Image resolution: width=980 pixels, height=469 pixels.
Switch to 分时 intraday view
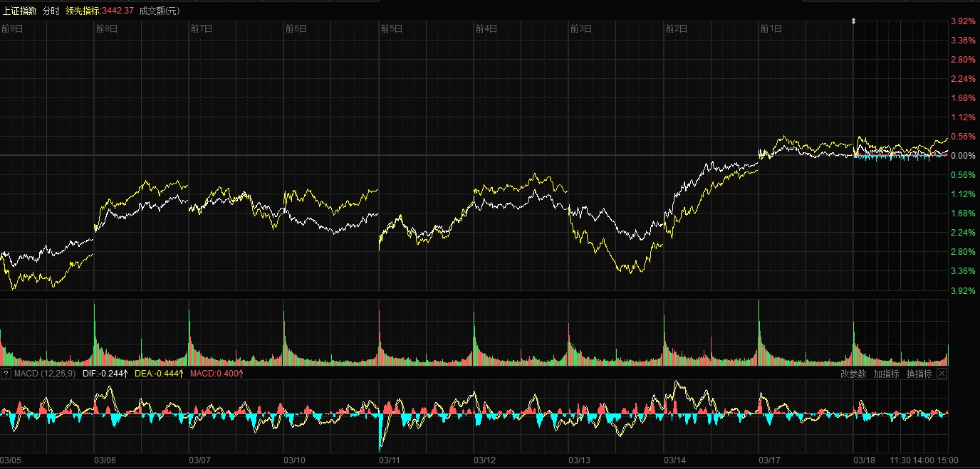pyautogui.click(x=51, y=11)
